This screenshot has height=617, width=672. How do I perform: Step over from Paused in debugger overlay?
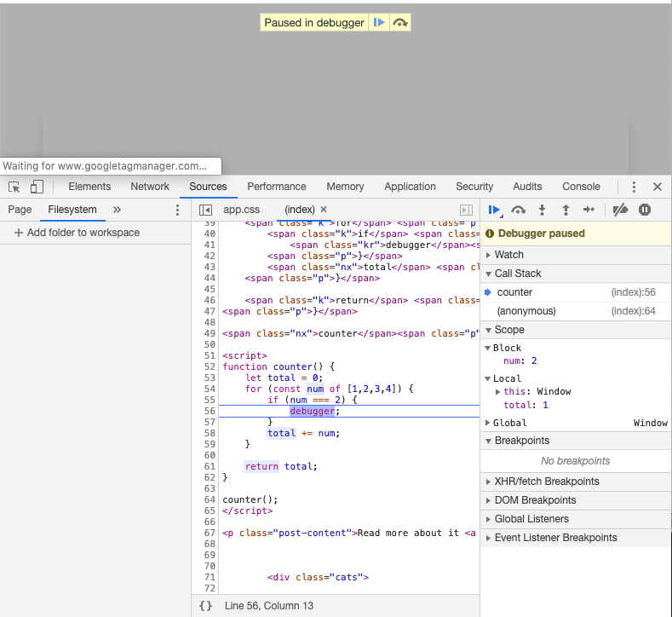coord(399,22)
